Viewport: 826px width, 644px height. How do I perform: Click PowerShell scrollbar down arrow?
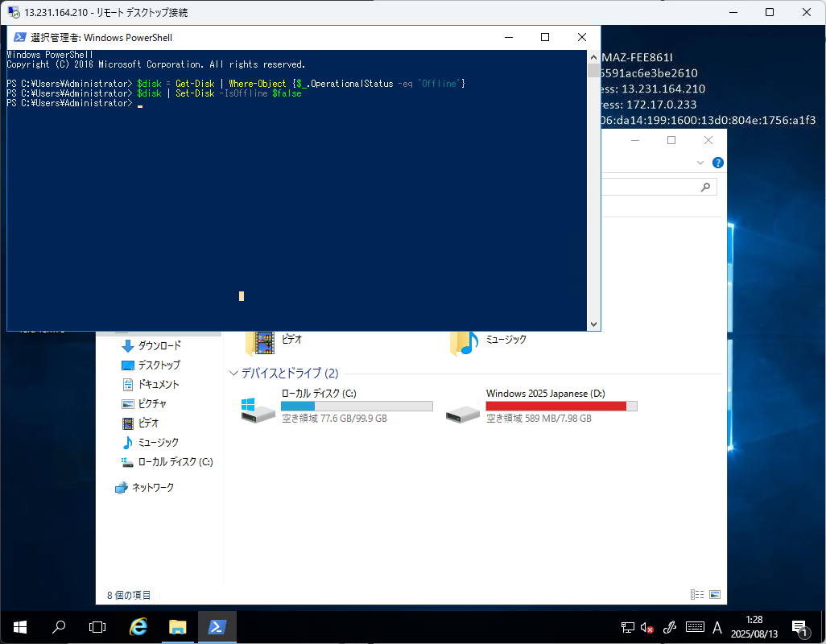click(x=594, y=324)
